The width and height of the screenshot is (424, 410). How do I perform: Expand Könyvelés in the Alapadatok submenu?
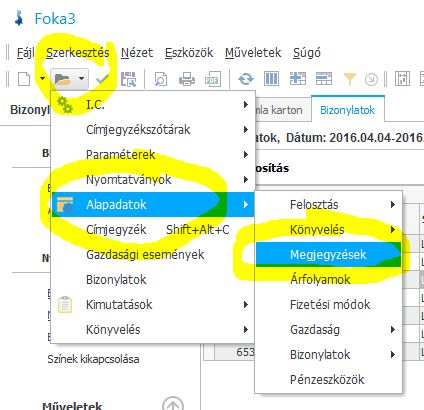pos(328,230)
